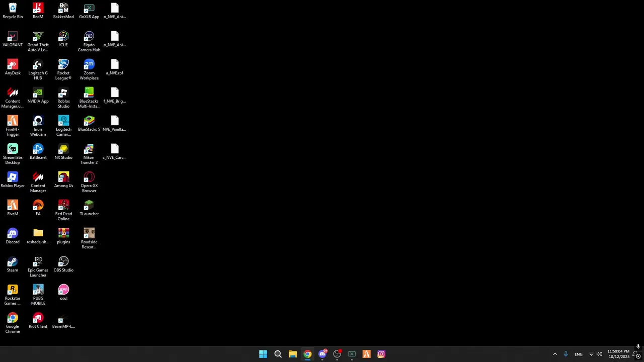Open the Instagram app in the taskbar

coord(381,354)
